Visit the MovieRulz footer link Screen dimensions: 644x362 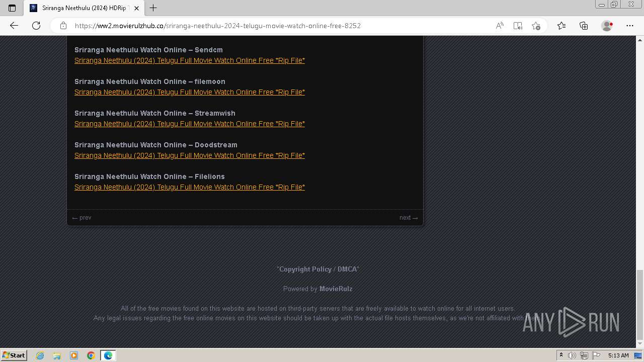(x=336, y=289)
